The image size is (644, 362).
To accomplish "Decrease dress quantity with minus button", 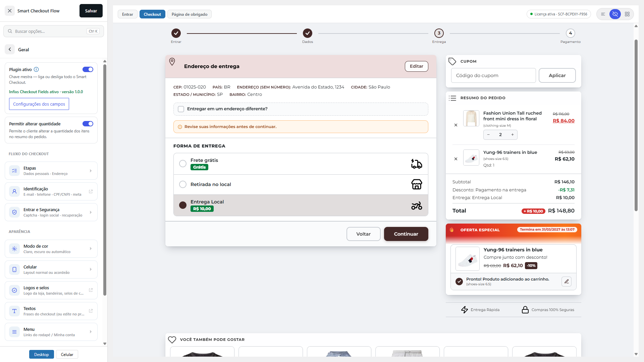I will point(488,135).
